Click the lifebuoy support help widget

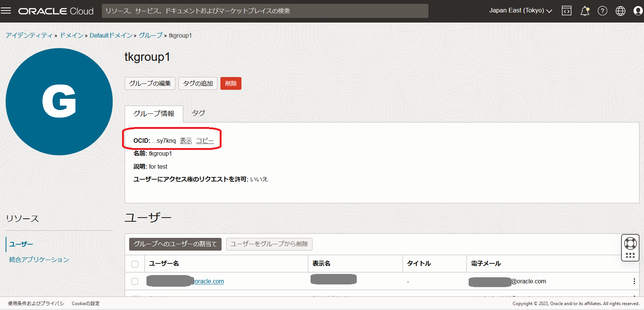pyautogui.click(x=630, y=243)
